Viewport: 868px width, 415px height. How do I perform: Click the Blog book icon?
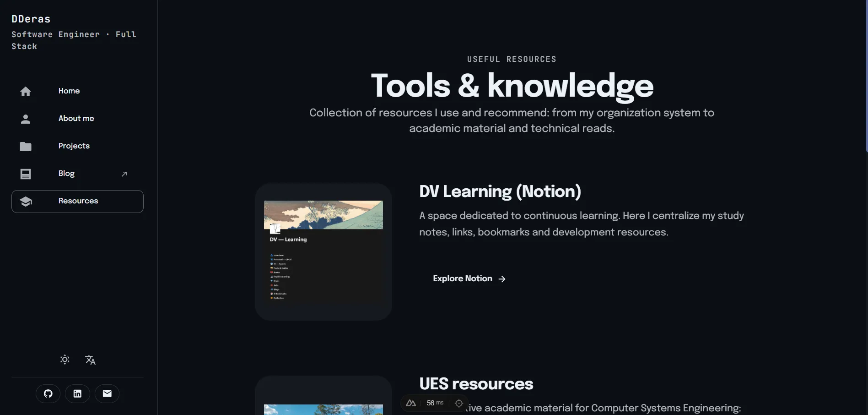click(26, 174)
